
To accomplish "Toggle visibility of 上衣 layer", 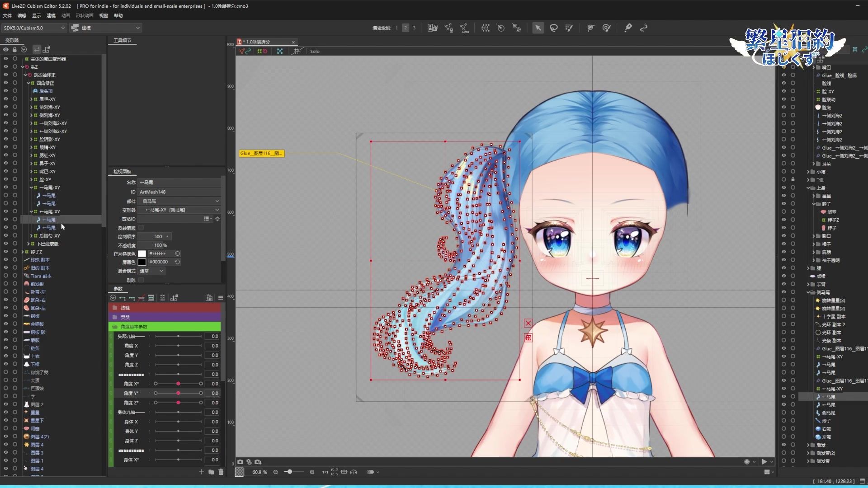I will (x=6, y=356).
